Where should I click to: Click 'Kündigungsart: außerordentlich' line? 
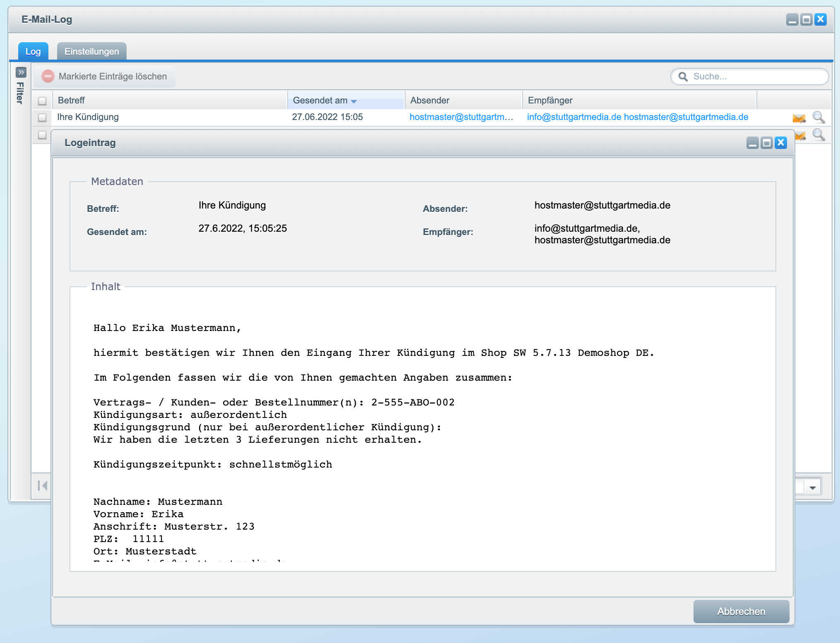(190, 415)
